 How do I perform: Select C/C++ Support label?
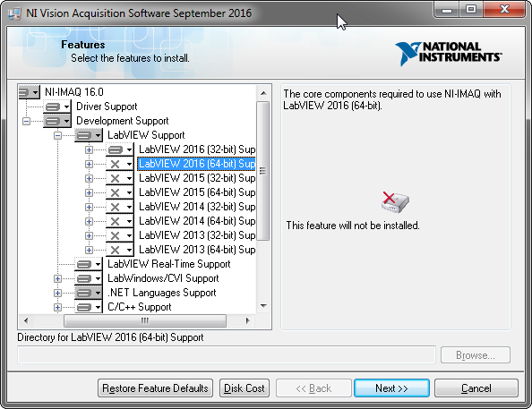tap(140, 307)
